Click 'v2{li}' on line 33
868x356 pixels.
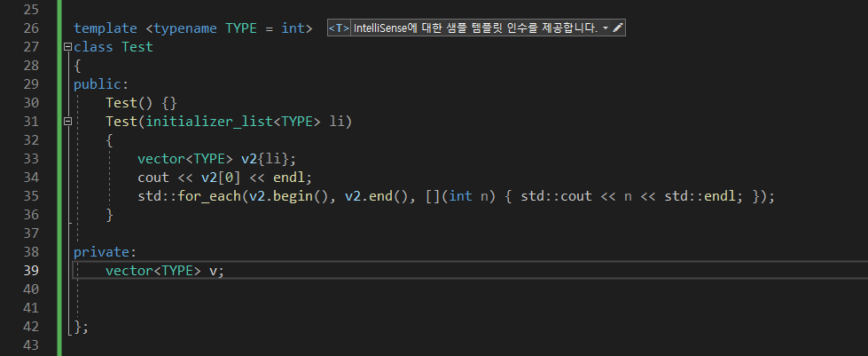point(264,159)
